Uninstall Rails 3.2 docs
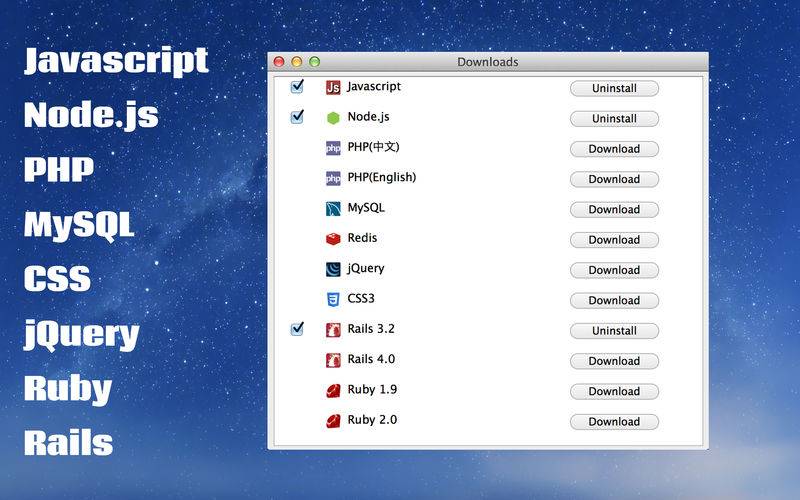Image resolution: width=800 pixels, height=500 pixels. click(614, 331)
